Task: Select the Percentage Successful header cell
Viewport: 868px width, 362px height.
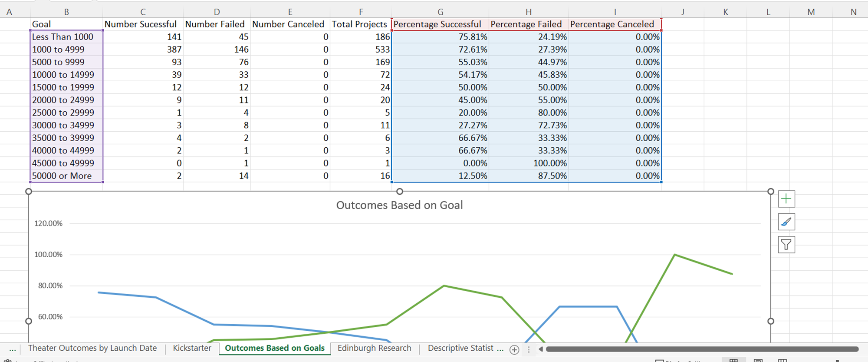Action: click(x=440, y=24)
